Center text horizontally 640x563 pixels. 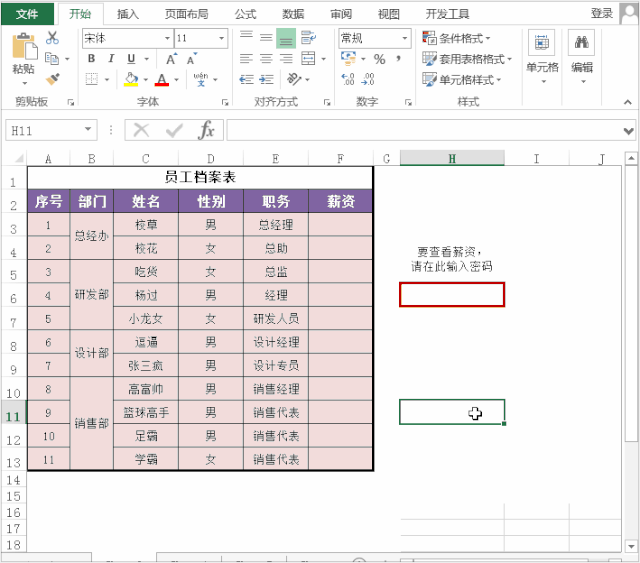pyautogui.click(x=266, y=59)
